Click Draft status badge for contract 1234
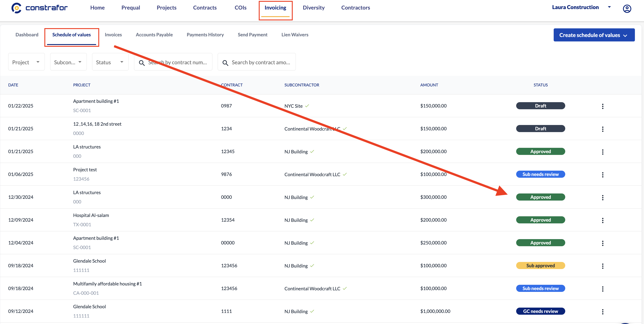Viewport: 644px width, 324px height. [x=541, y=129]
